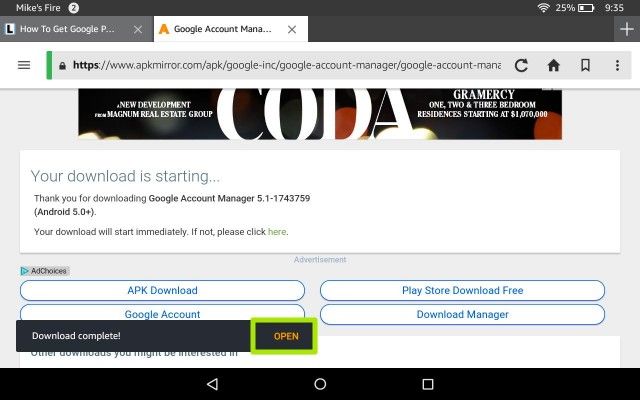
Task: Click the 'here' download link
Action: (x=277, y=232)
